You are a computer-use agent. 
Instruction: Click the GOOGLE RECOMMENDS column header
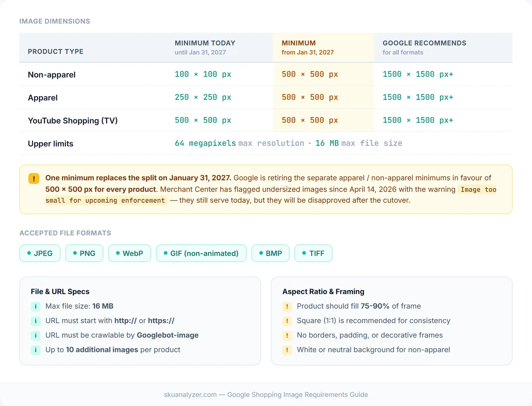[424, 47]
